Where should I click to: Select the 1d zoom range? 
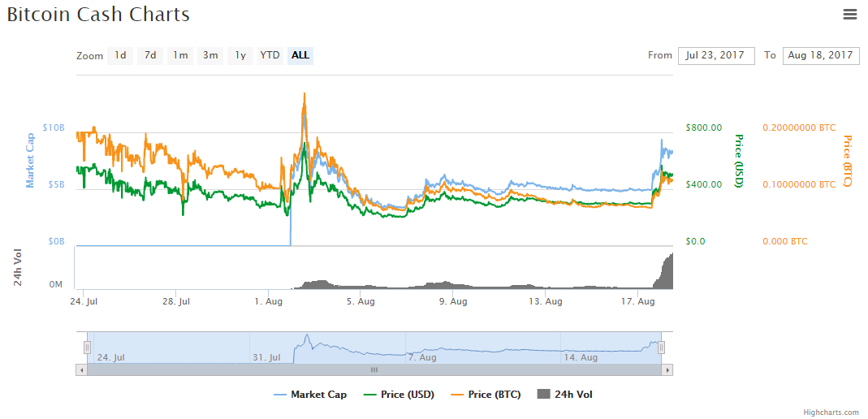point(120,55)
